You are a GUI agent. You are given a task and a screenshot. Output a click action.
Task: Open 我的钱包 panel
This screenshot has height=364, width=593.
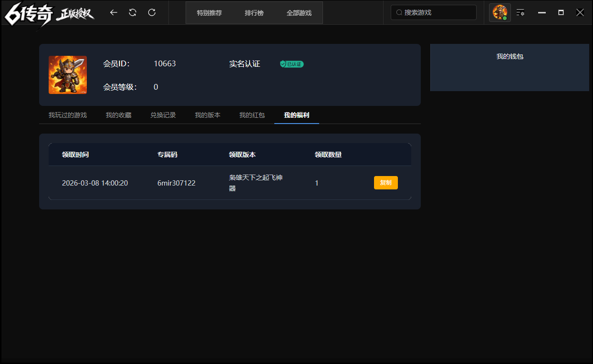(x=509, y=56)
